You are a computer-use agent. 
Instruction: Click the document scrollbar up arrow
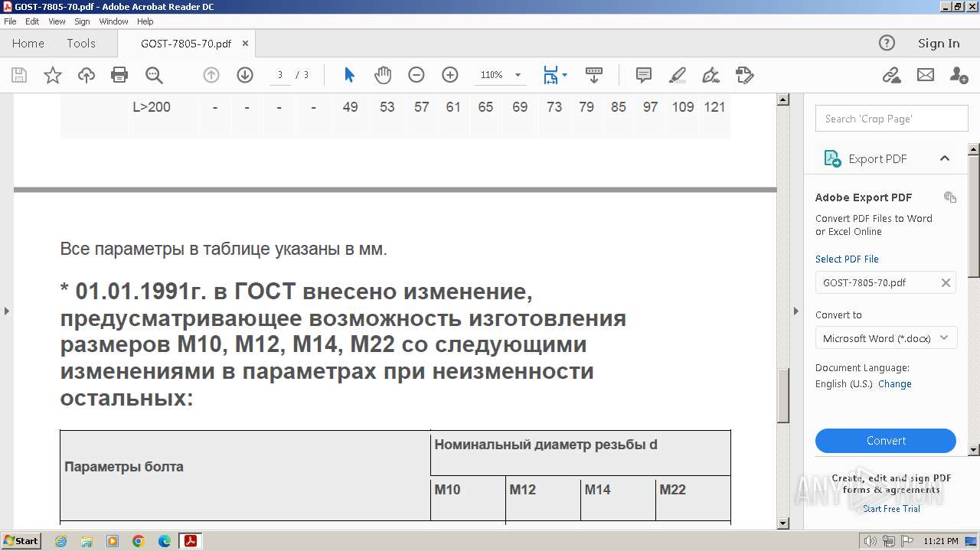pos(782,99)
